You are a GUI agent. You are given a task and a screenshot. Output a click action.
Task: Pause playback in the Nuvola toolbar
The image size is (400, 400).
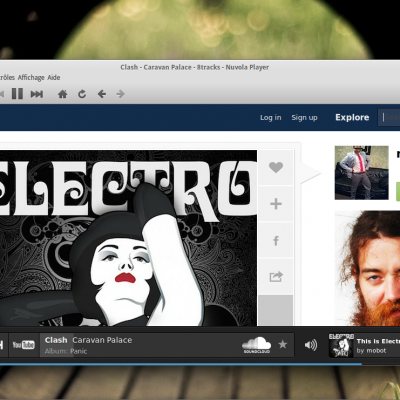click(17, 94)
